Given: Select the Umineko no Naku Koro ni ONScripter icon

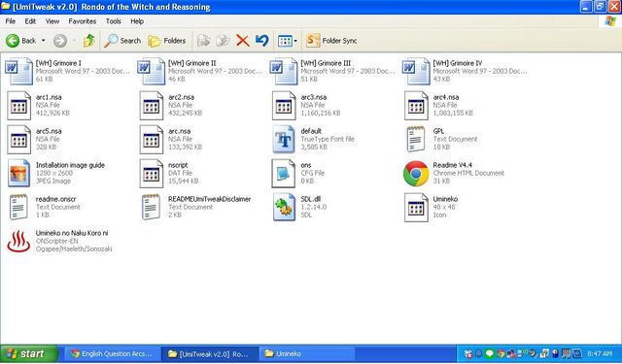Looking at the screenshot, I should (x=18, y=242).
